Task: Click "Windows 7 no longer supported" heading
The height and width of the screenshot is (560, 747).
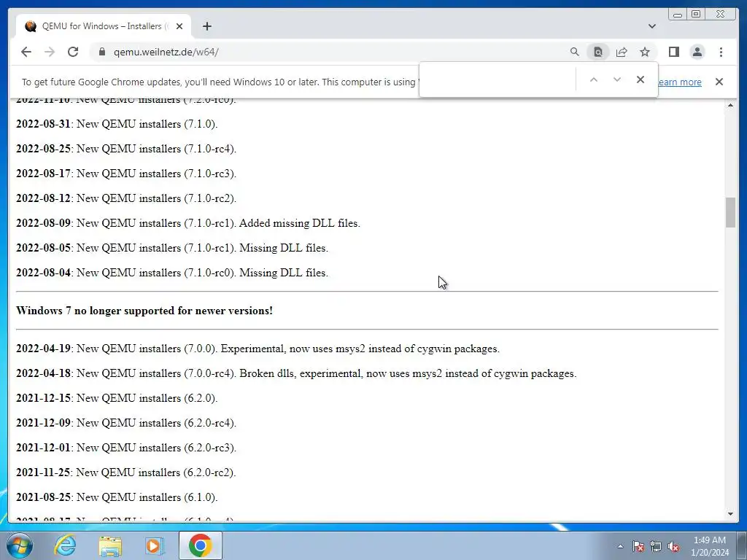Action: (144, 311)
